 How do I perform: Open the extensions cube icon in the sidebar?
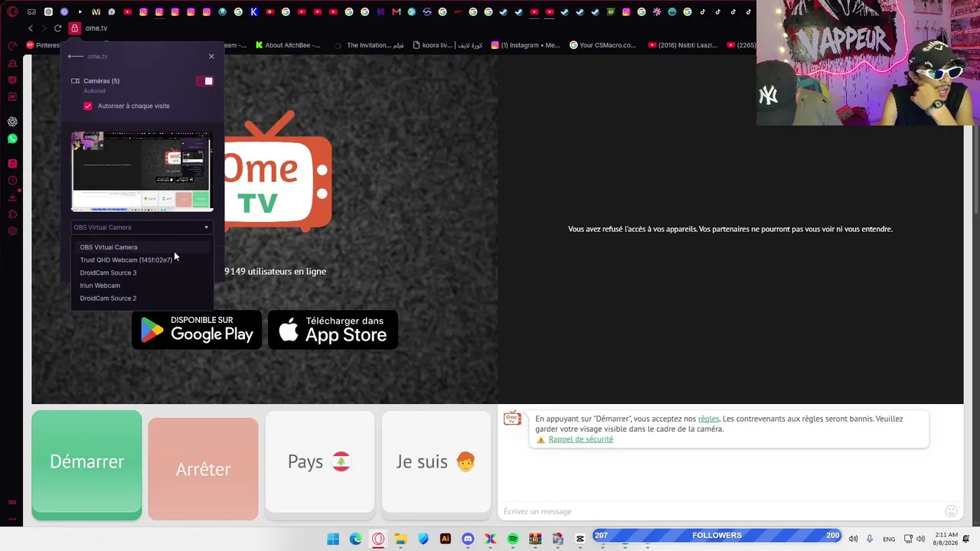point(12,214)
